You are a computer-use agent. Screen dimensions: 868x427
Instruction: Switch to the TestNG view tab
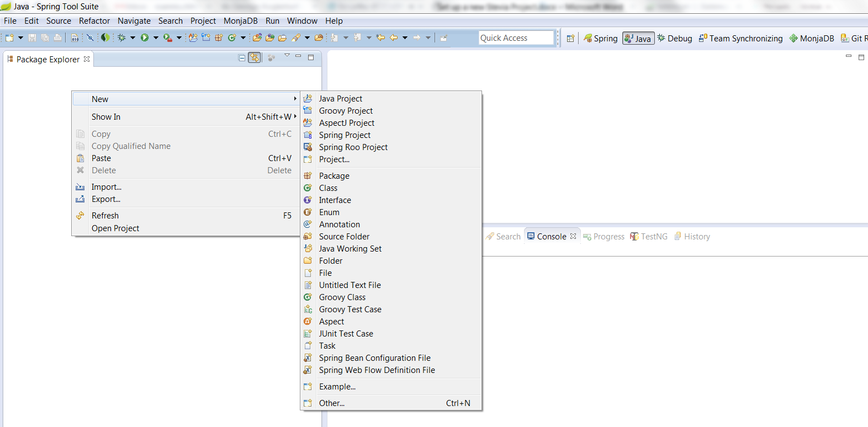[x=649, y=236]
